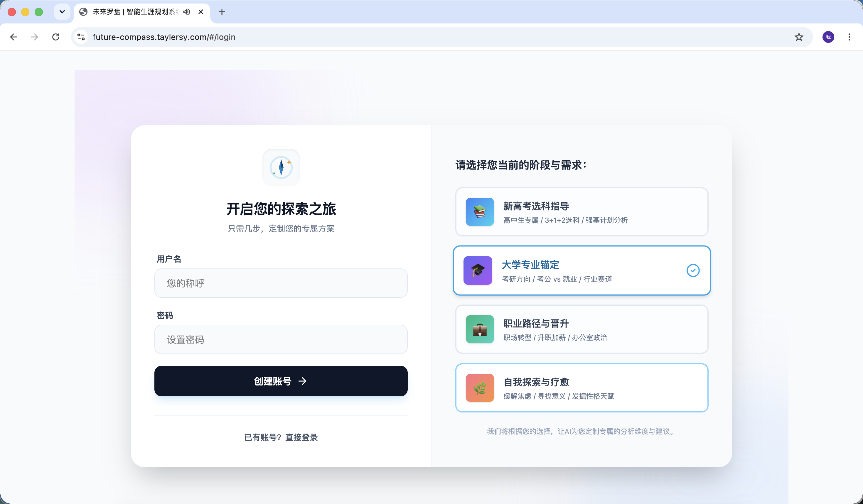Click the 创建账号 button
This screenshot has height=504, width=863.
click(x=281, y=381)
